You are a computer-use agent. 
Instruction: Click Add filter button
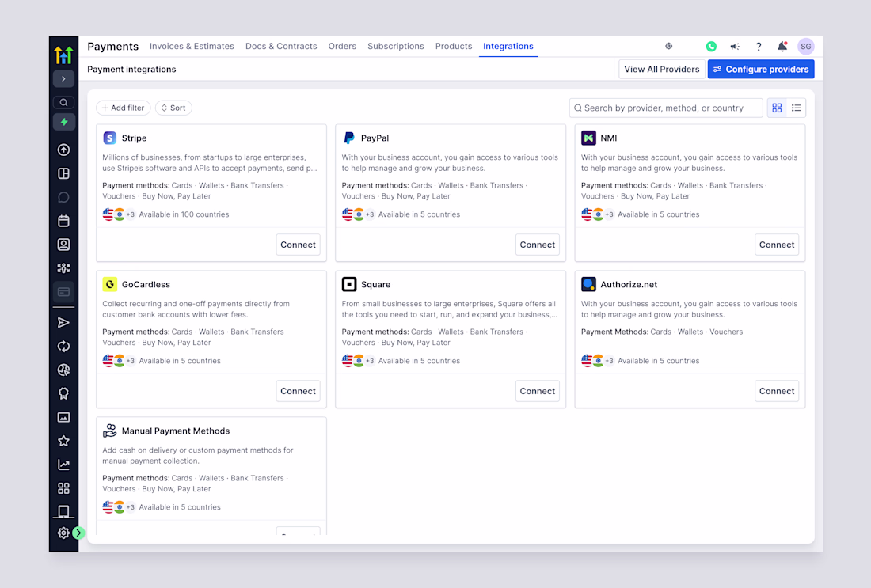tap(124, 108)
